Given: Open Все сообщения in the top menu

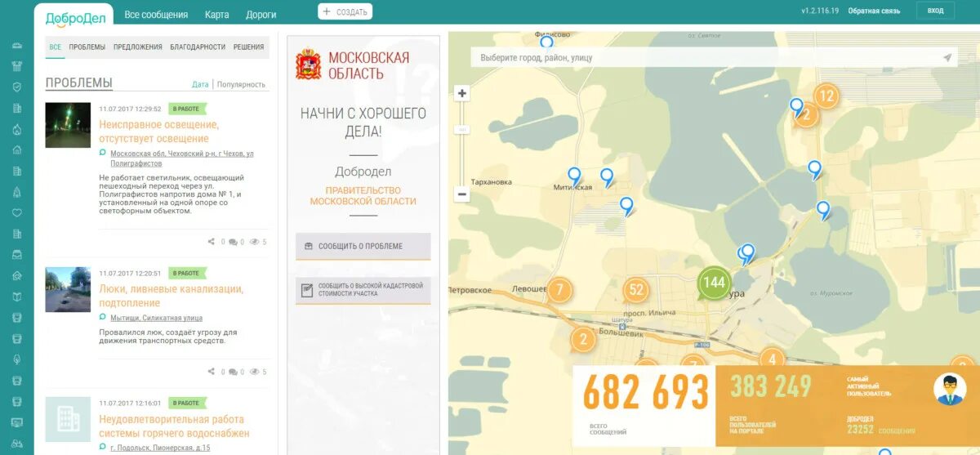Looking at the screenshot, I should click(x=156, y=15).
